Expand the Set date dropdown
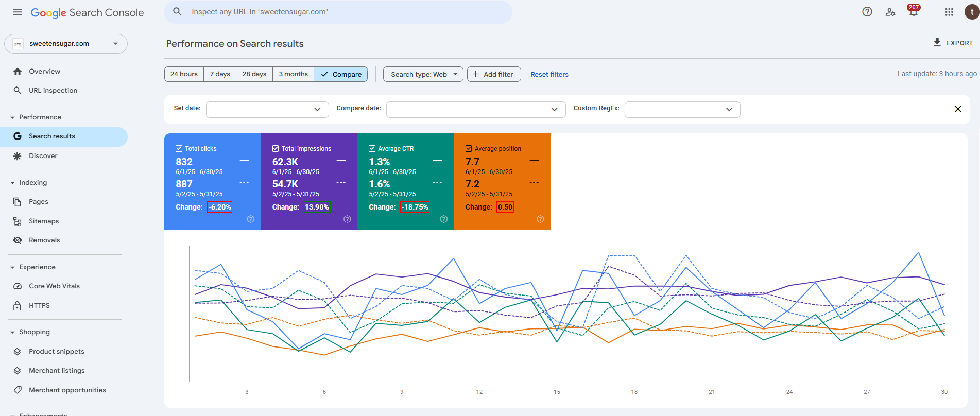Image resolution: width=980 pixels, height=416 pixels. (267, 109)
